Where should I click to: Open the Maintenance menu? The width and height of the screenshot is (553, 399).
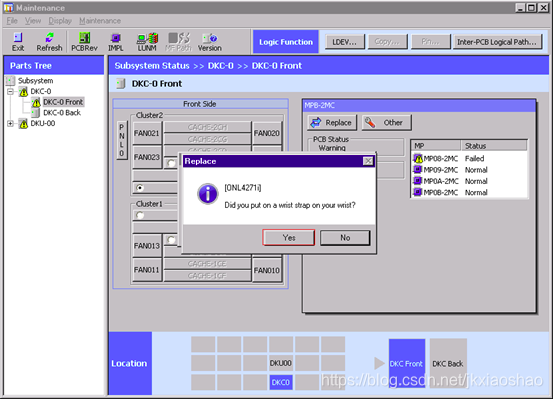(100, 21)
